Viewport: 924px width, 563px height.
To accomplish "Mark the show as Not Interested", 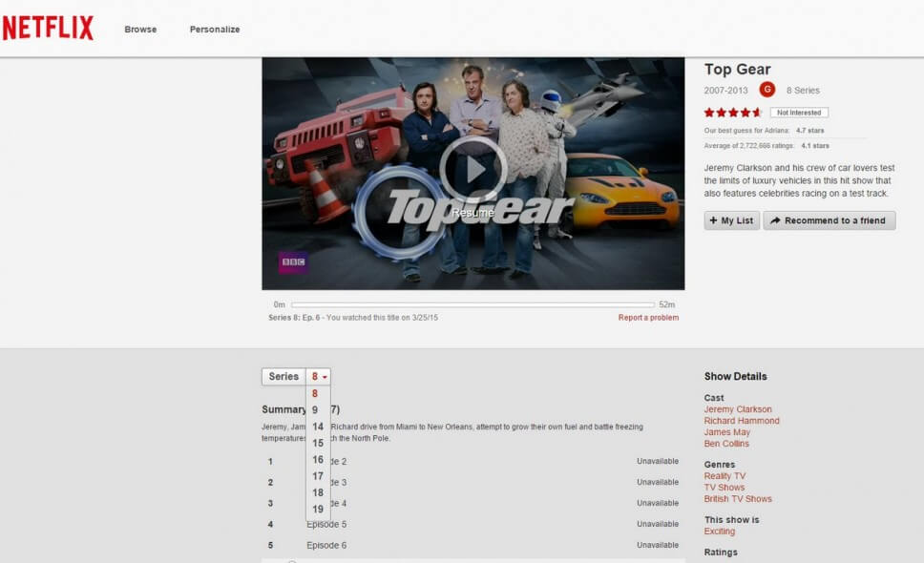I will [x=799, y=113].
